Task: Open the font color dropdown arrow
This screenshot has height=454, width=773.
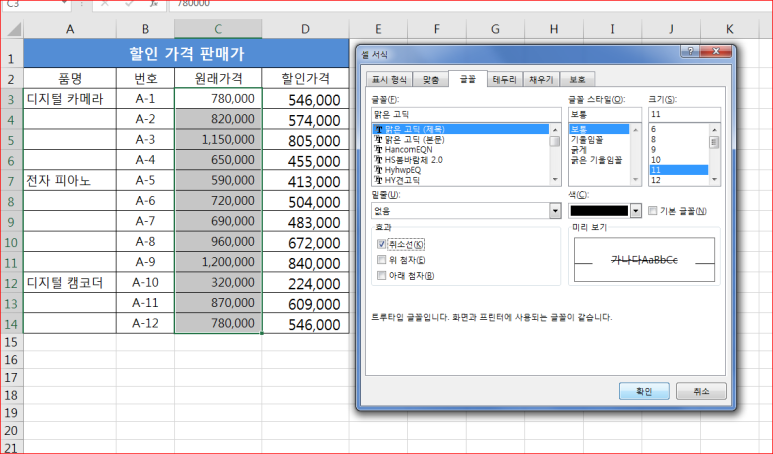Action: tap(635, 211)
